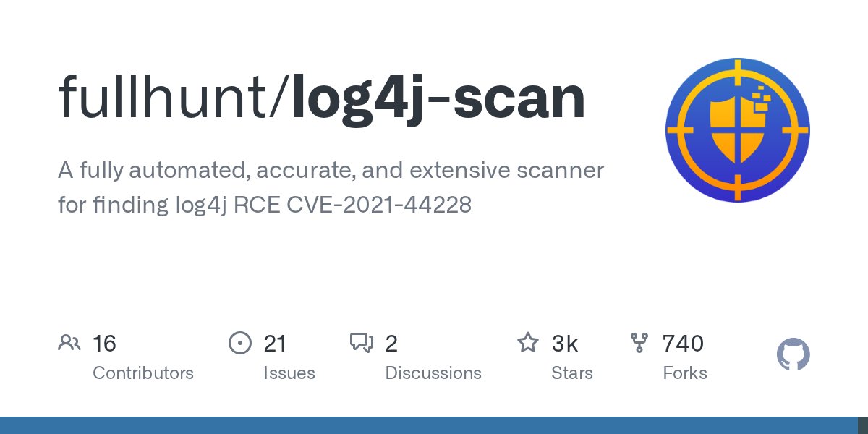Viewport: 868px width, 434px height.
Task: Select the Stars label
Action: tap(572, 373)
